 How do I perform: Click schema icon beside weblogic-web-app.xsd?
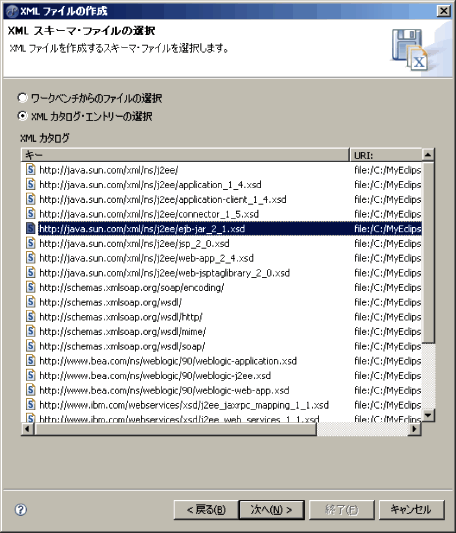click(x=31, y=390)
